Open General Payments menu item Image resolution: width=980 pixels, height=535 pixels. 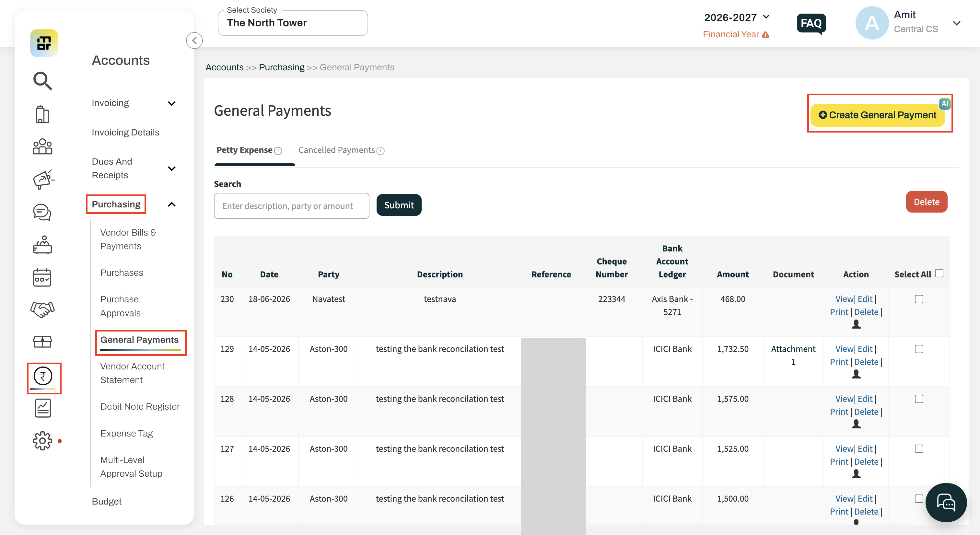coord(140,339)
